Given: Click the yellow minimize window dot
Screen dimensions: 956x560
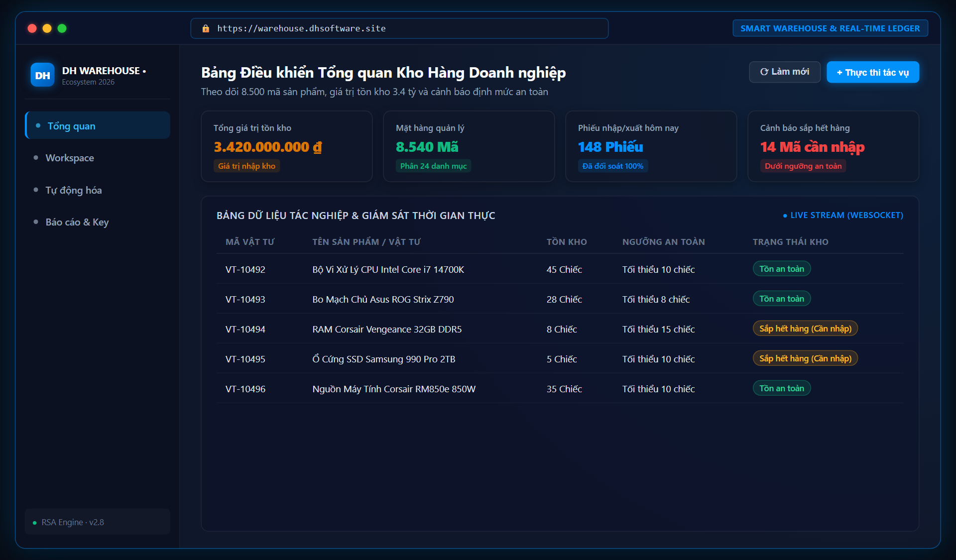Looking at the screenshot, I should (x=47, y=28).
